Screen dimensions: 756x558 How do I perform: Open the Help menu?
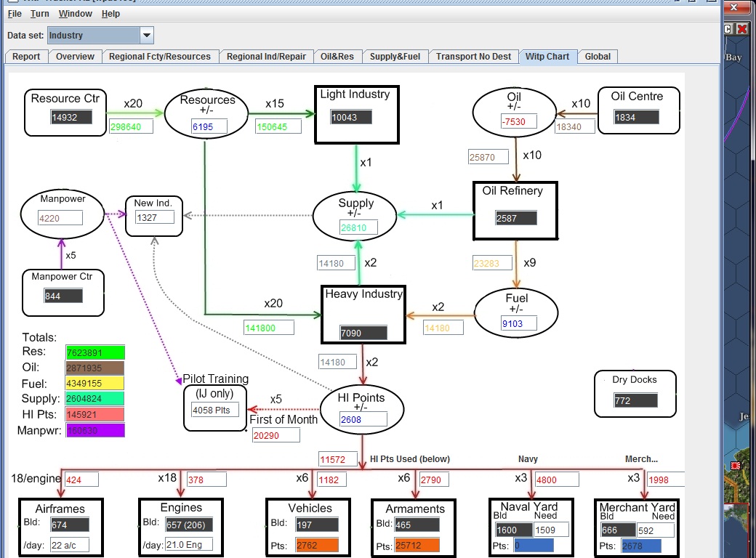click(110, 14)
